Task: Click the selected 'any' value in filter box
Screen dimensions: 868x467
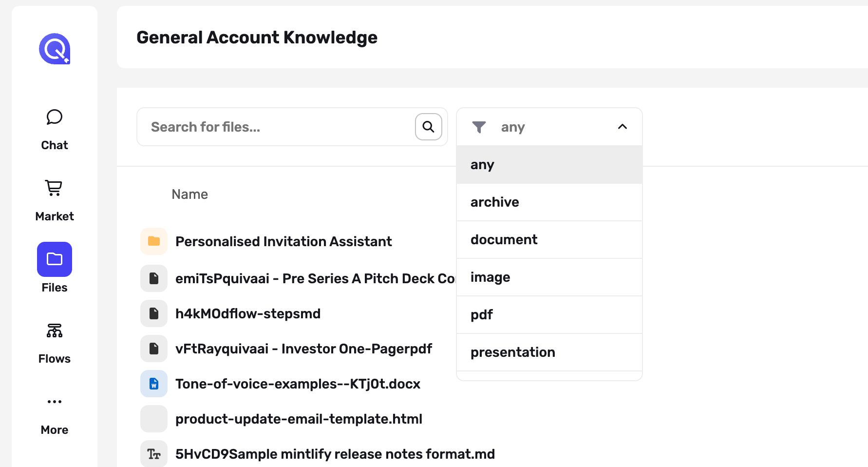Action: (513, 127)
